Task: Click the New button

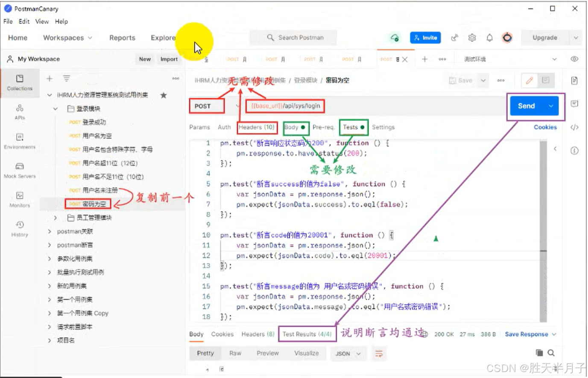Action: coord(145,59)
